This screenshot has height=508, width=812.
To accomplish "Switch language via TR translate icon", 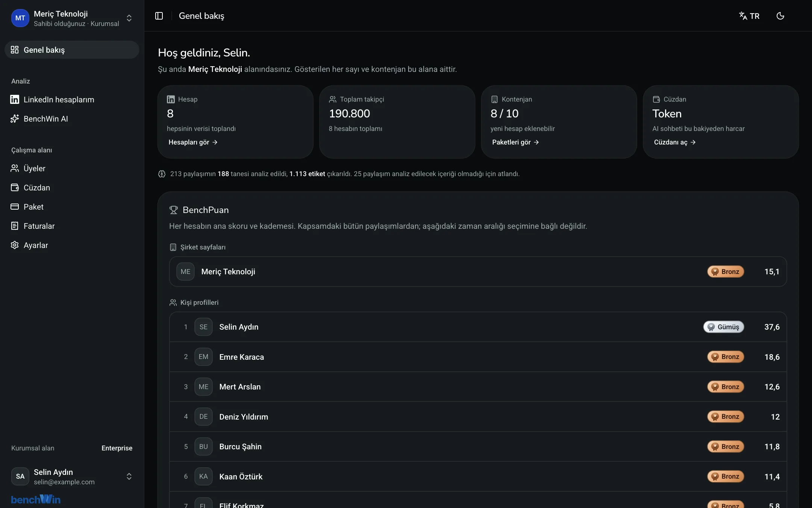I will click(749, 16).
